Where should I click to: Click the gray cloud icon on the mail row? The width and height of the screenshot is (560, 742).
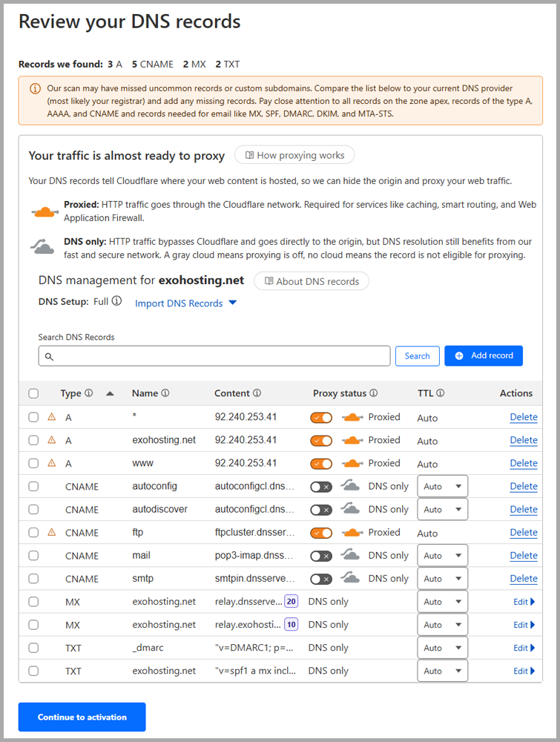pyautogui.click(x=350, y=554)
